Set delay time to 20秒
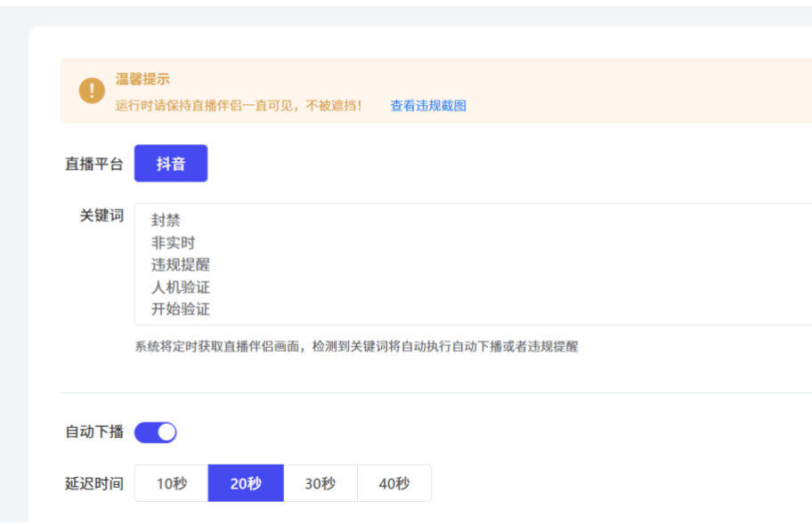This screenshot has width=812, height=525. (x=246, y=483)
